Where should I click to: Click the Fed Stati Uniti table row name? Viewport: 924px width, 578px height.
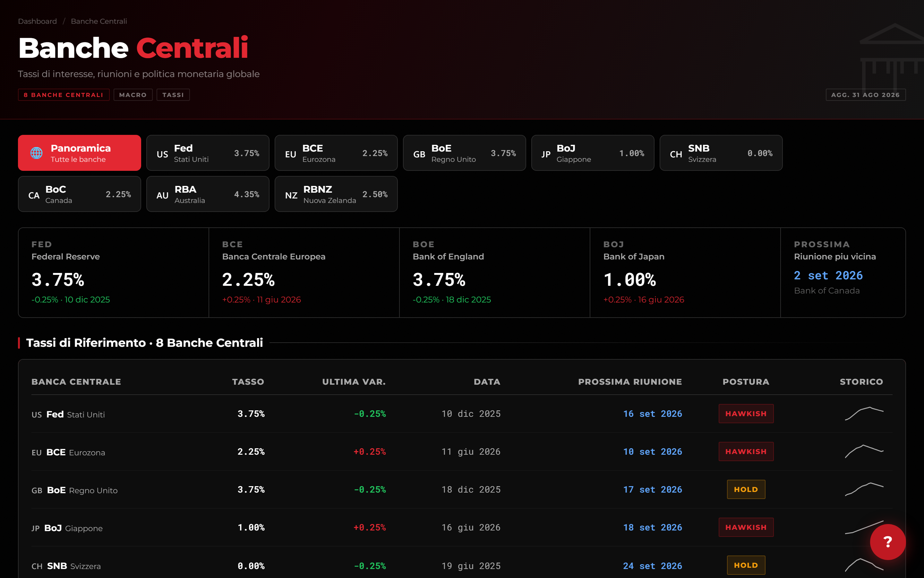(68, 414)
